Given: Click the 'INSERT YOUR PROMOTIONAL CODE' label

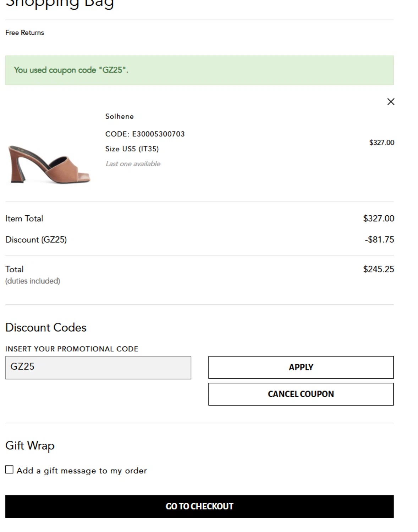Looking at the screenshot, I should 72,349.
